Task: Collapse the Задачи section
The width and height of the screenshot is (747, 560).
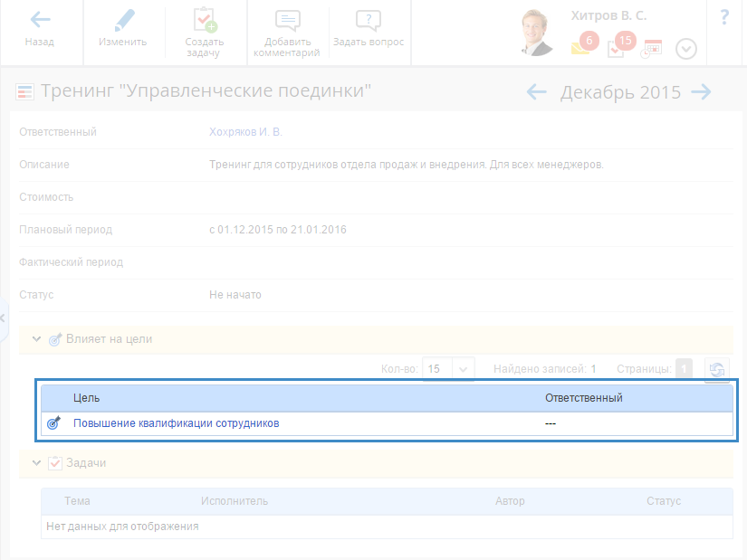Action: point(37,462)
